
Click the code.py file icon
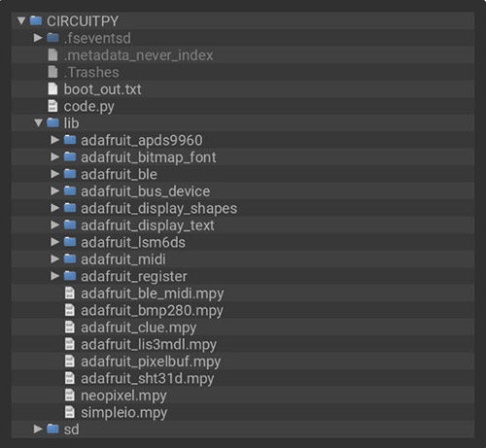52,106
